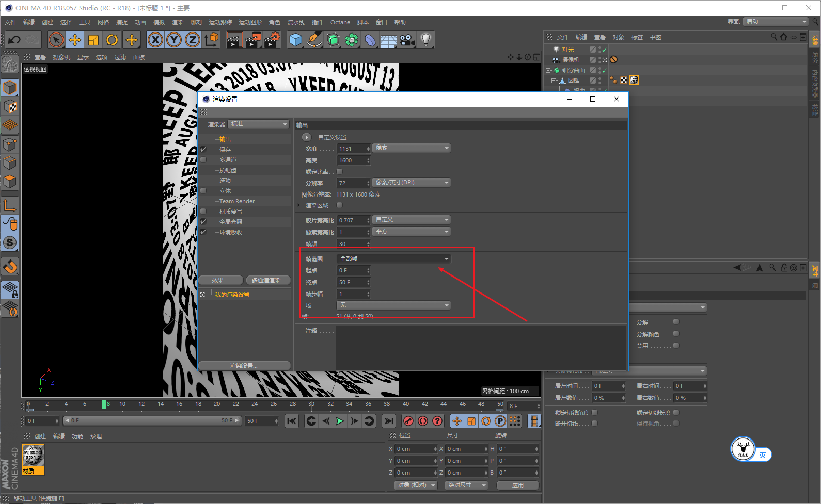
Task: Select Texture mode icon in left sidebar
Action: (x=10, y=107)
